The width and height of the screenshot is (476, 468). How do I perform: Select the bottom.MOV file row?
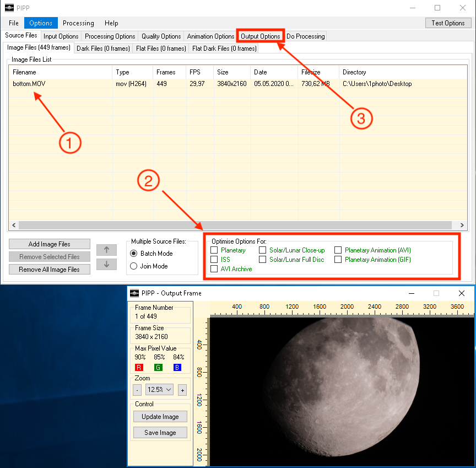point(30,84)
